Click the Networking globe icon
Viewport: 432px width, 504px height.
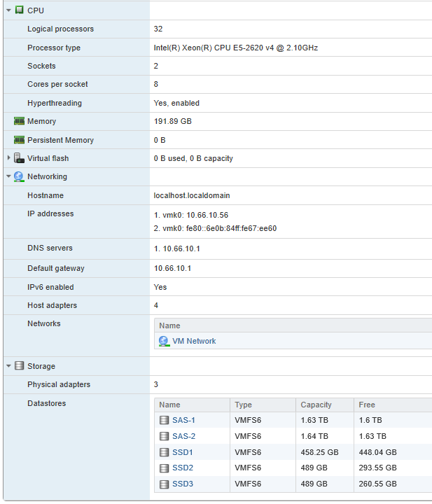click(20, 177)
